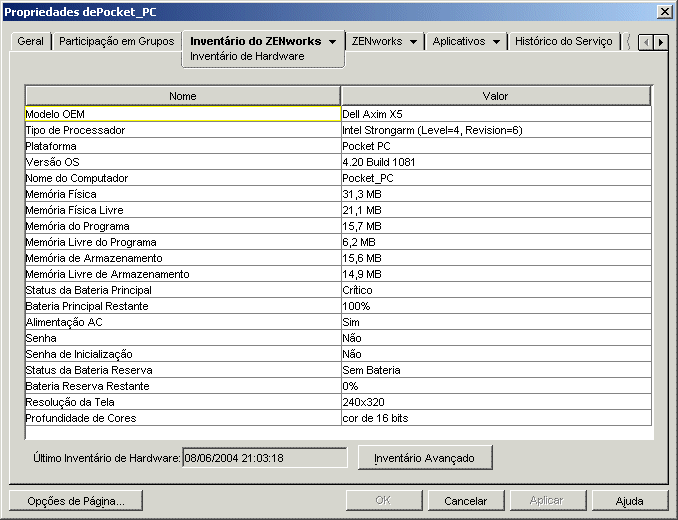Click the 6,2 MB value
Image resolution: width=678 pixels, height=520 pixels.
[x=496, y=242]
